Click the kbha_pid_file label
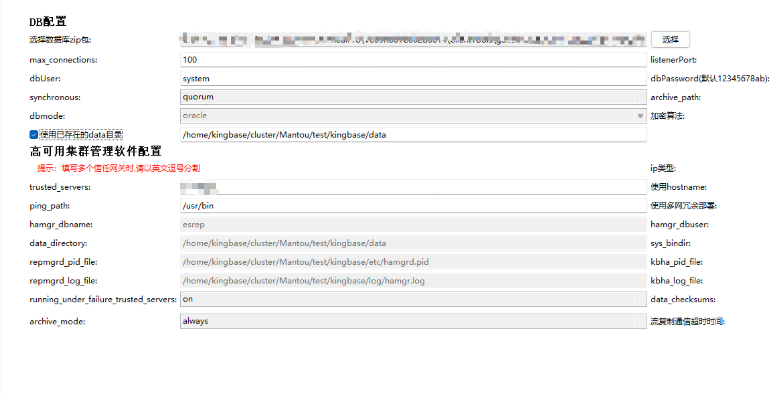This screenshot has height=395, width=769. pos(676,262)
